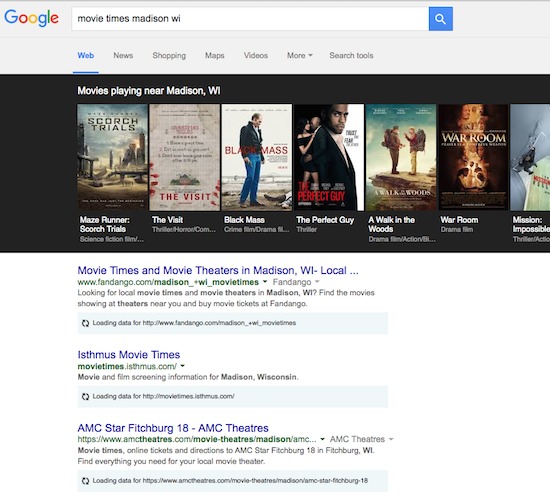Click 'Loading data for http://www.fandango.com' bar
The image size is (550, 501).
click(233, 323)
